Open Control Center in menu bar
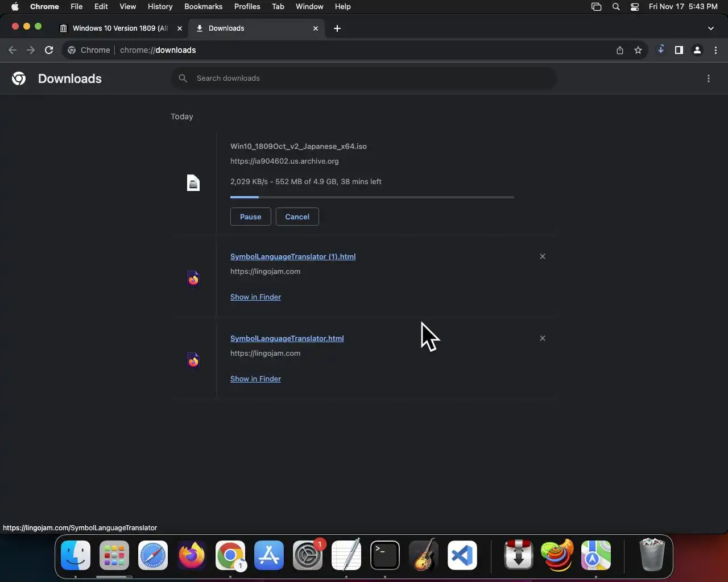Screen dimensions: 728x582 (635, 7)
